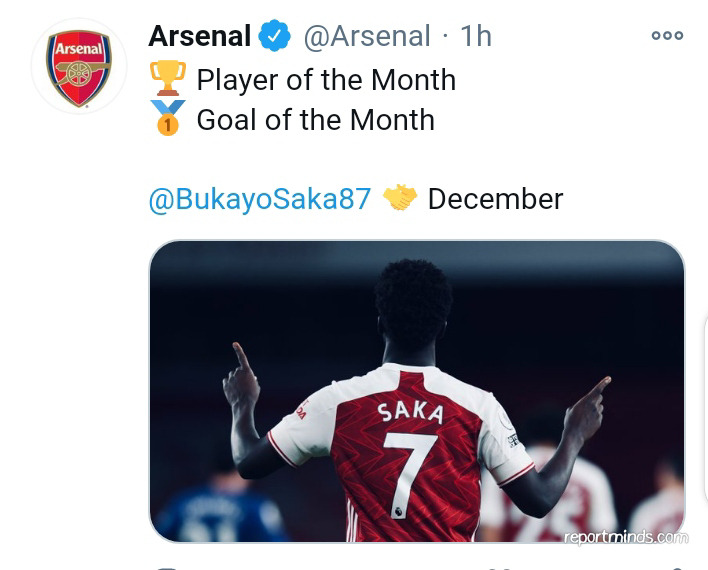
Task: Click the blue verified badge
Action: point(274,37)
